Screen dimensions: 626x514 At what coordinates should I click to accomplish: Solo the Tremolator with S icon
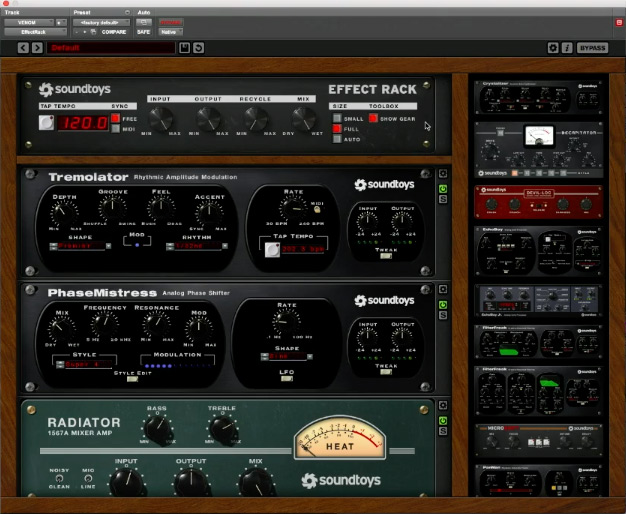coord(443,199)
